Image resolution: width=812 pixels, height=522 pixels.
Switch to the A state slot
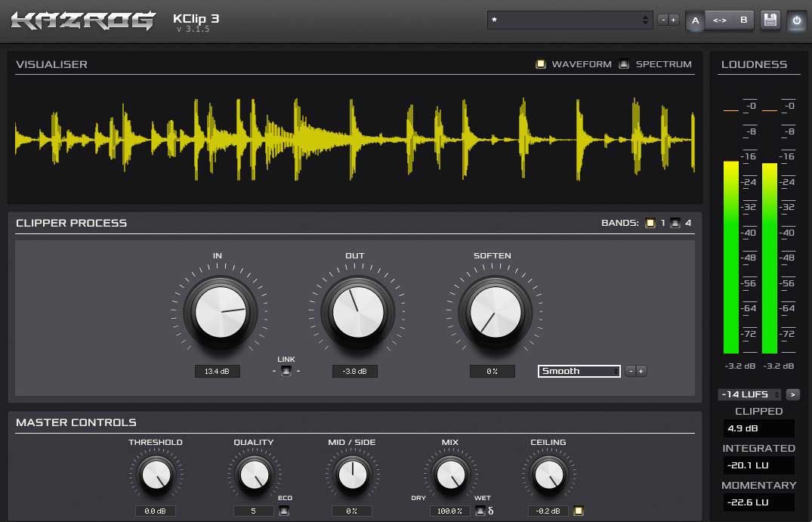pos(696,20)
